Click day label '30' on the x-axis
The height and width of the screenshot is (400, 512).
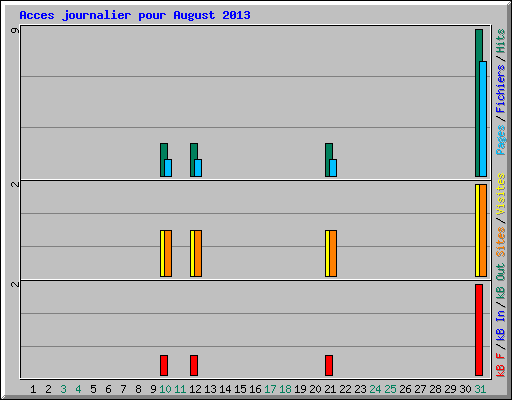click(x=465, y=389)
